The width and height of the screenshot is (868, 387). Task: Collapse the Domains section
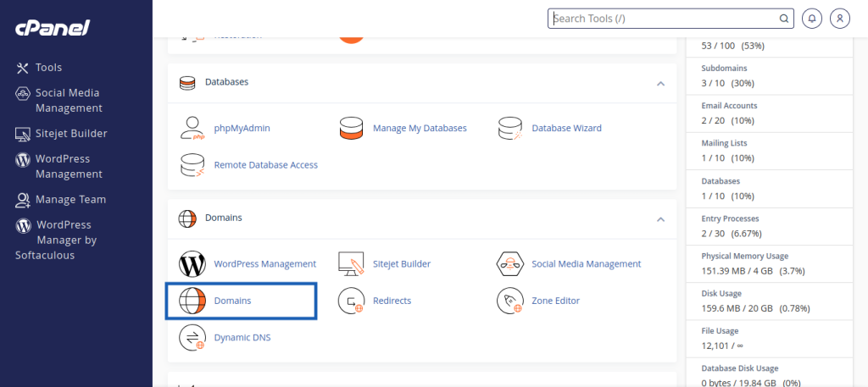tap(659, 219)
